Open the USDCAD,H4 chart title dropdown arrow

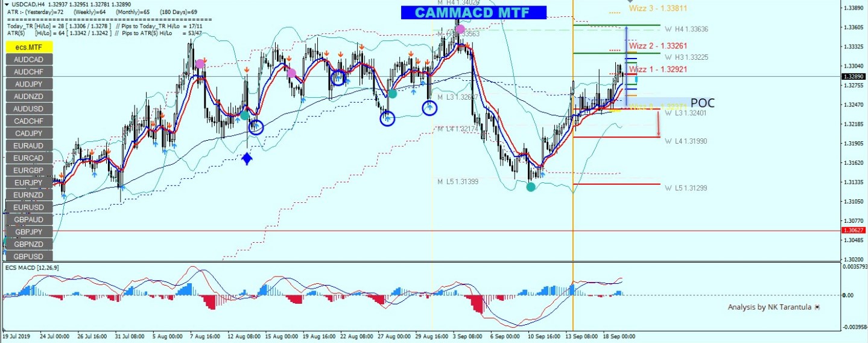(7, 4)
